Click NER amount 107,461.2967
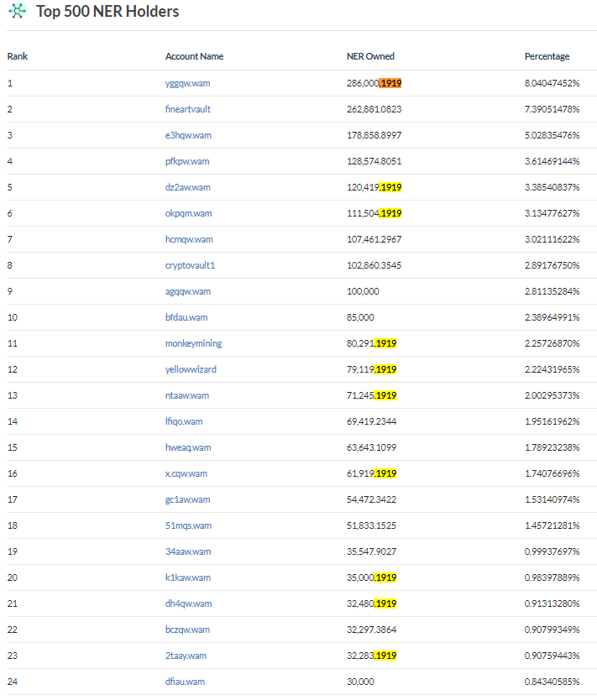 (374, 239)
